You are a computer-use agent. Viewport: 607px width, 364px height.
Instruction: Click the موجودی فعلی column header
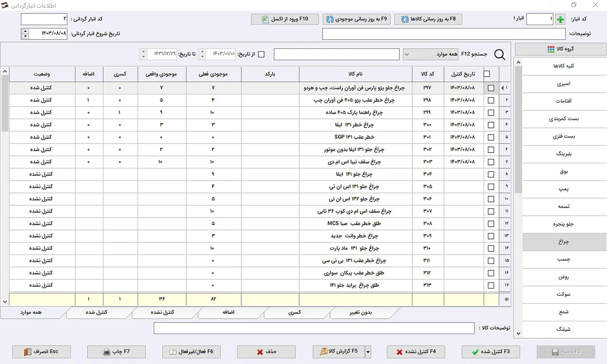213,74
